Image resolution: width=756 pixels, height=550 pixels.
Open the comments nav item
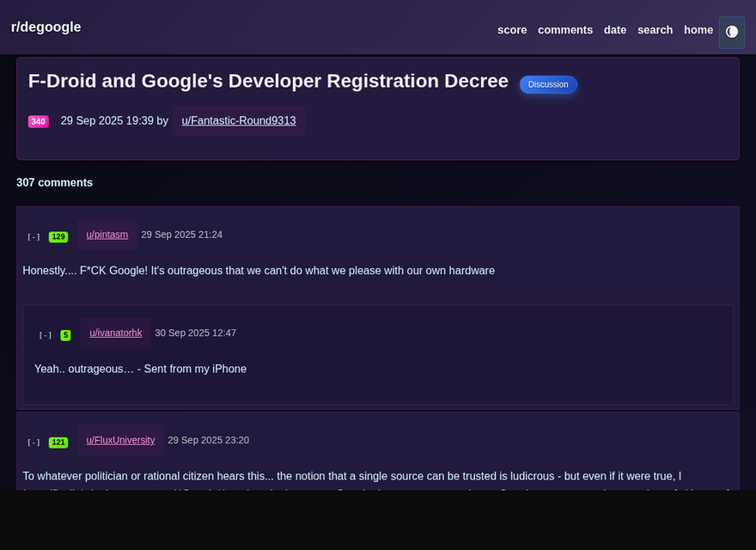pos(565,30)
